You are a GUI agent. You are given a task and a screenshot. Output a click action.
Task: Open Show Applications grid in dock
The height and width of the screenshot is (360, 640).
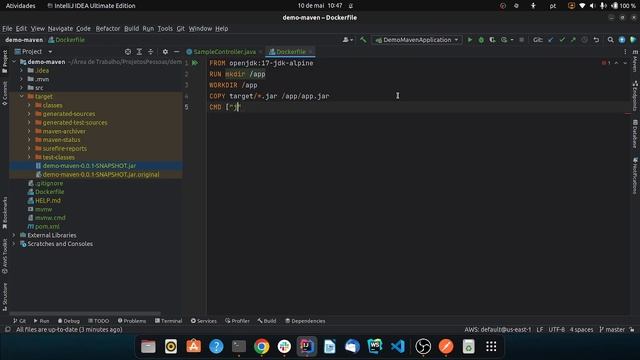[x=491, y=347]
